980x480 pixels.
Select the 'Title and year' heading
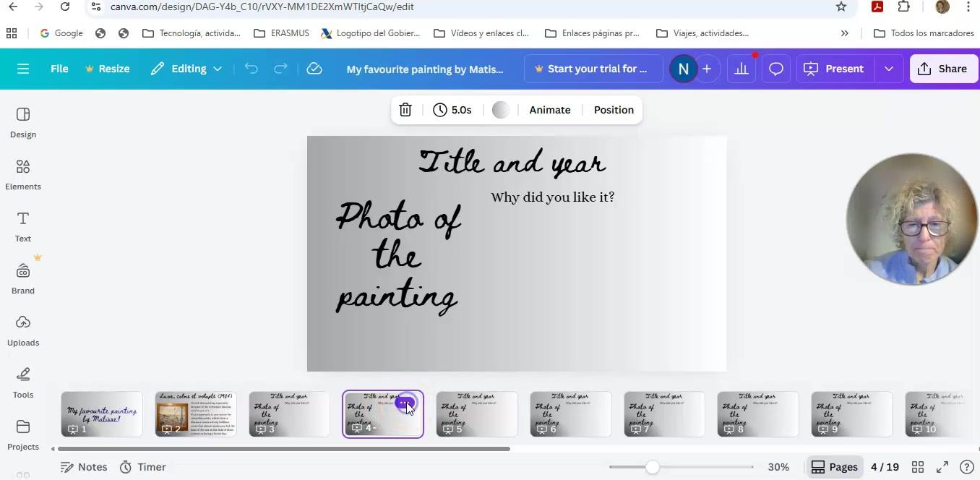(512, 163)
